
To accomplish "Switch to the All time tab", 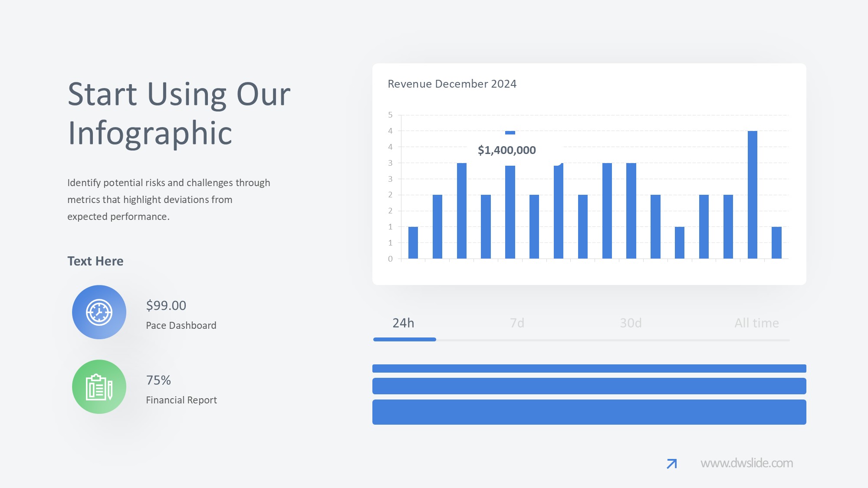I will pos(756,323).
